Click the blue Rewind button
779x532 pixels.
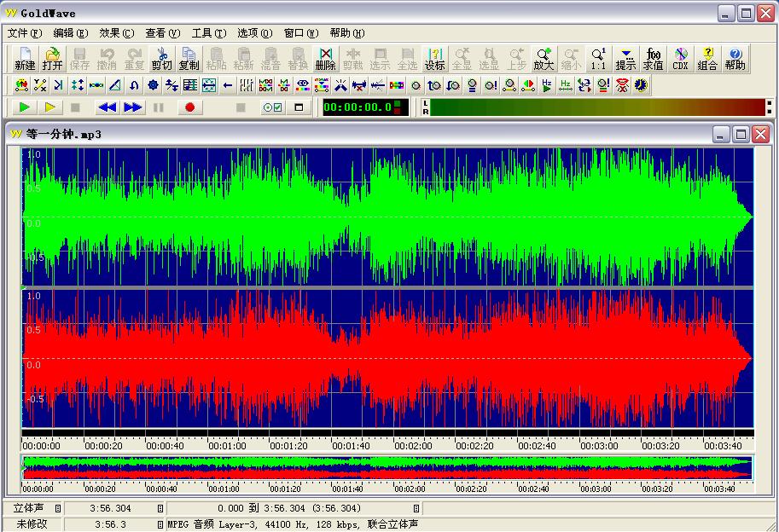[108, 107]
